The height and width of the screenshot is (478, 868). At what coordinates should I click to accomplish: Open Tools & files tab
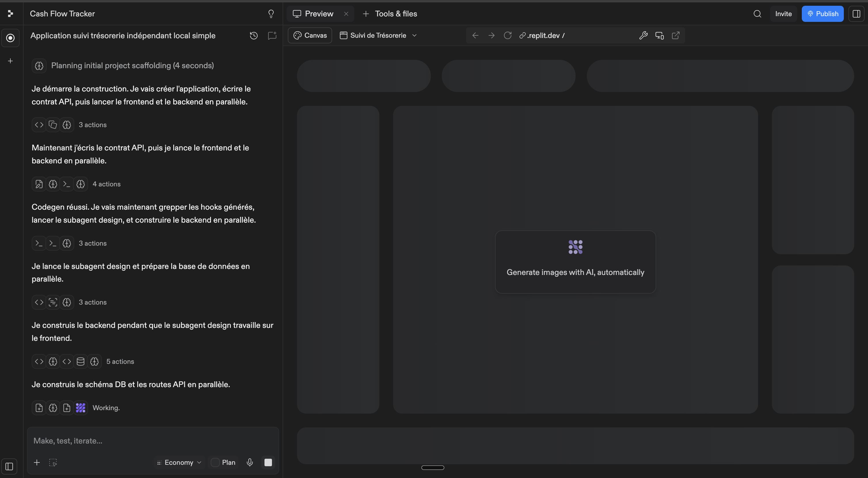(x=390, y=14)
